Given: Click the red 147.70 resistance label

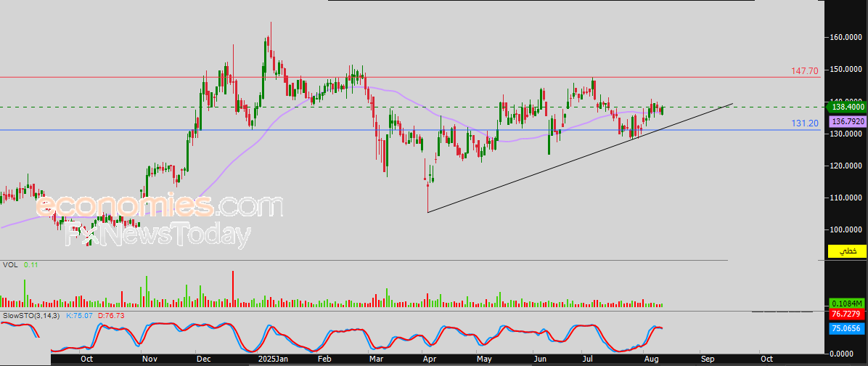Looking at the screenshot, I should coord(806,71).
